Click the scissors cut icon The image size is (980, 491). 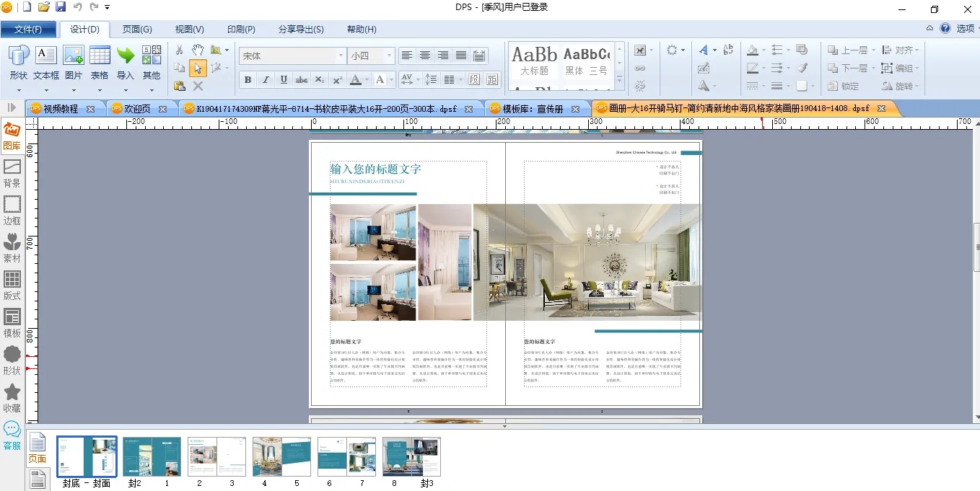pyautogui.click(x=180, y=50)
